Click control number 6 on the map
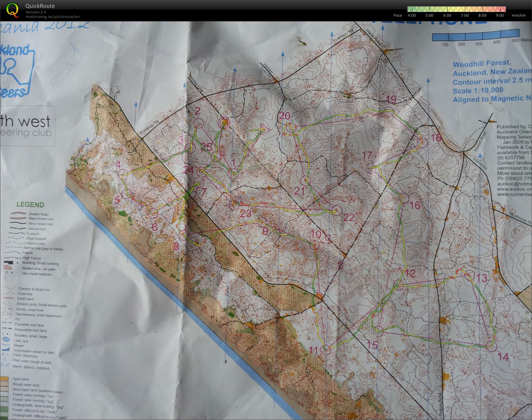The image size is (532, 420). [x=154, y=227]
